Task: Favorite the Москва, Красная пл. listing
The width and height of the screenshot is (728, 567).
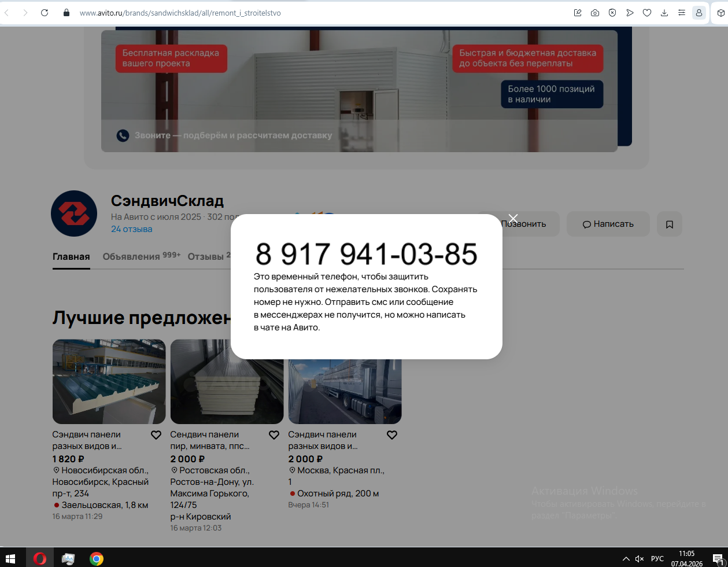Action: coord(392,435)
